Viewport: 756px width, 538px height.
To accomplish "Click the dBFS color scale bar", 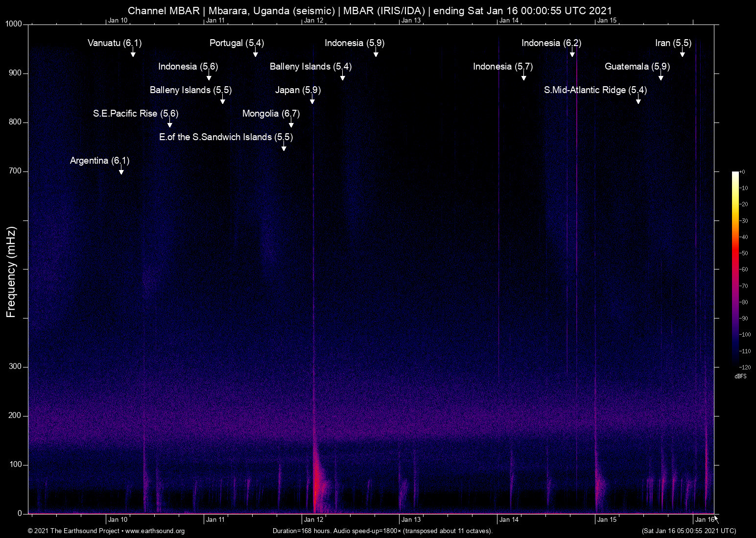I will [x=735, y=269].
